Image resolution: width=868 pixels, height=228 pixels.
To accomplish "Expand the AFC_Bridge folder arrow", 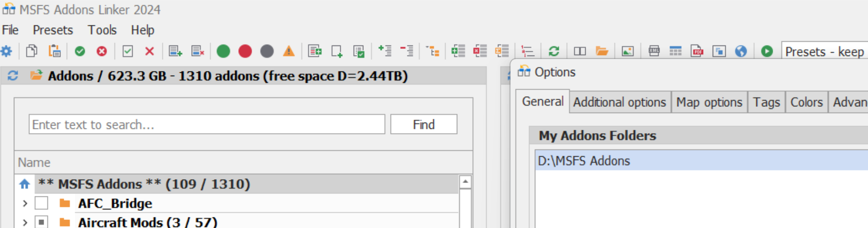I will [25, 204].
